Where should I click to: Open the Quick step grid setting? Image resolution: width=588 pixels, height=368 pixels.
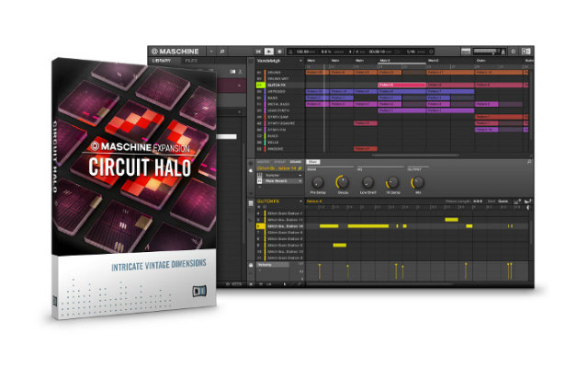[x=503, y=201]
